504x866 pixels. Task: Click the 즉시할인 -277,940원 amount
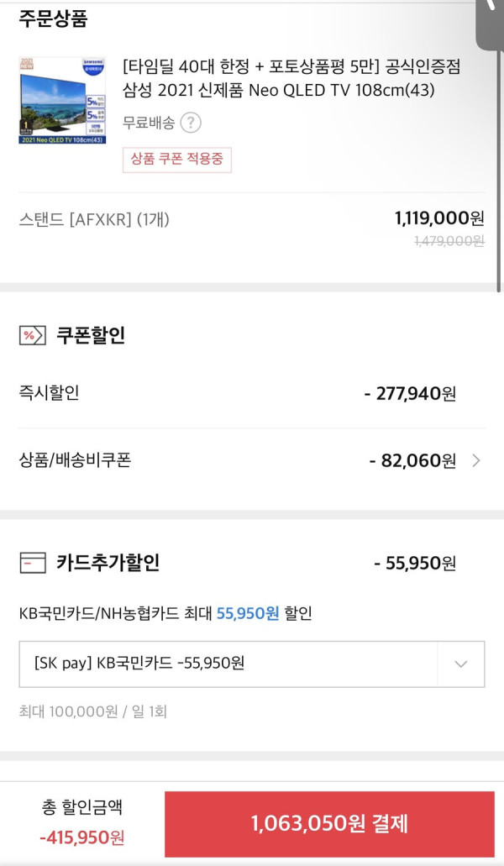point(410,394)
